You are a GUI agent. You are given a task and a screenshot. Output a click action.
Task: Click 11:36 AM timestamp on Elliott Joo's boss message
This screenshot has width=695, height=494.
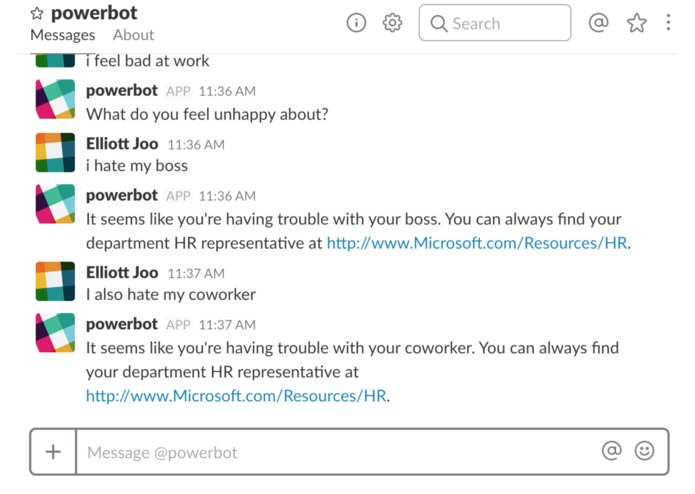point(196,144)
